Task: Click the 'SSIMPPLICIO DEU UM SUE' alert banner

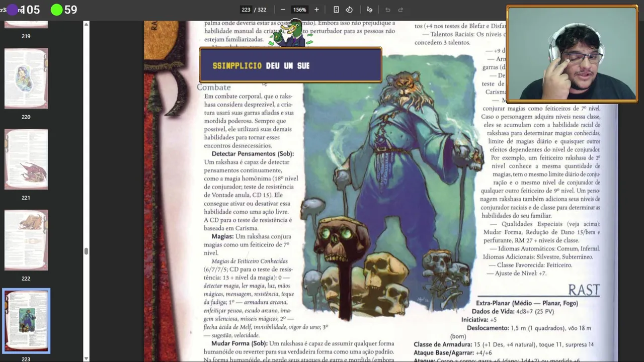Action: (x=290, y=65)
